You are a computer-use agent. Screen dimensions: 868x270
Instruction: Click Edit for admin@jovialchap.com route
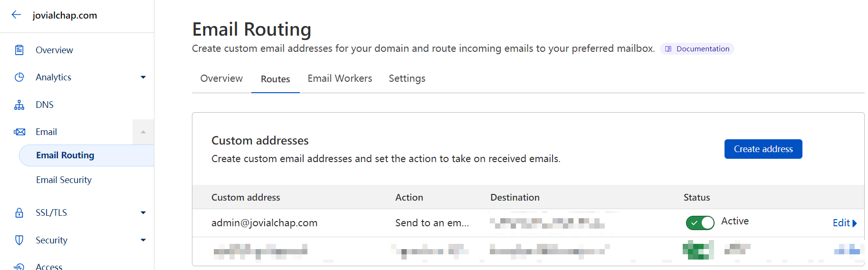(x=844, y=223)
